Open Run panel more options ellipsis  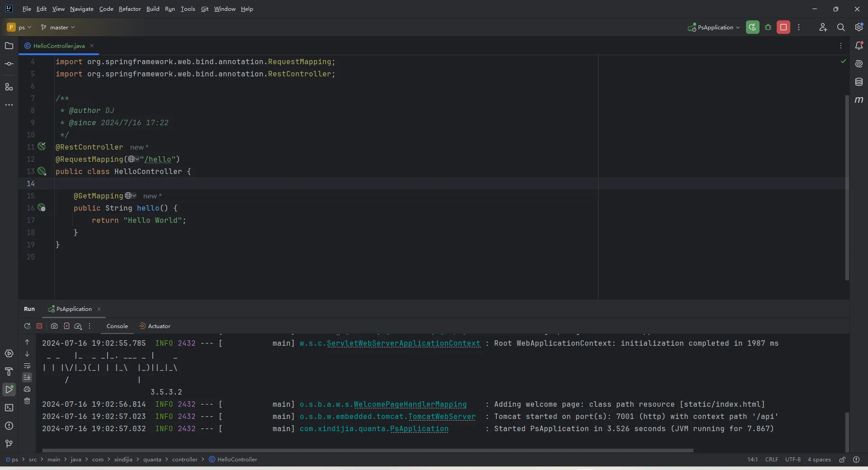[90, 326]
